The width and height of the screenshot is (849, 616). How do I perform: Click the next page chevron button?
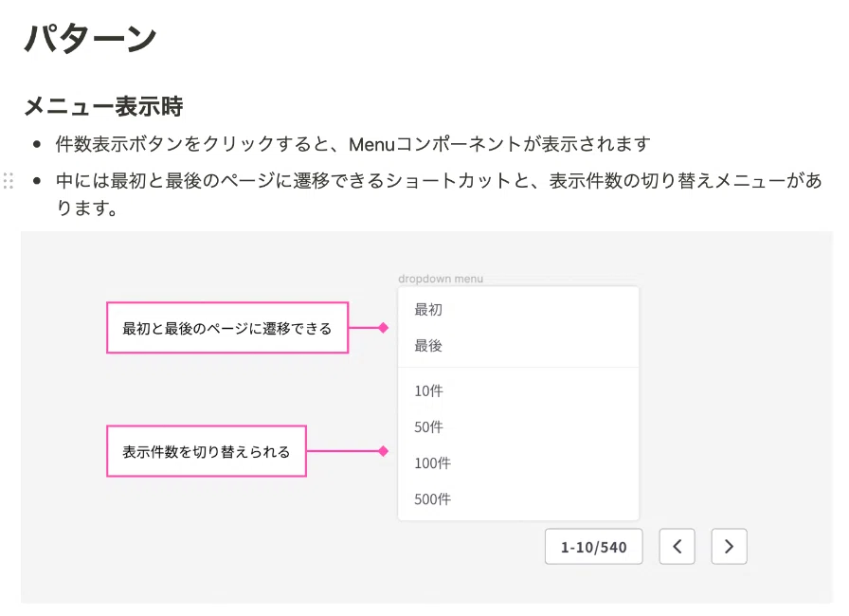[729, 547]
